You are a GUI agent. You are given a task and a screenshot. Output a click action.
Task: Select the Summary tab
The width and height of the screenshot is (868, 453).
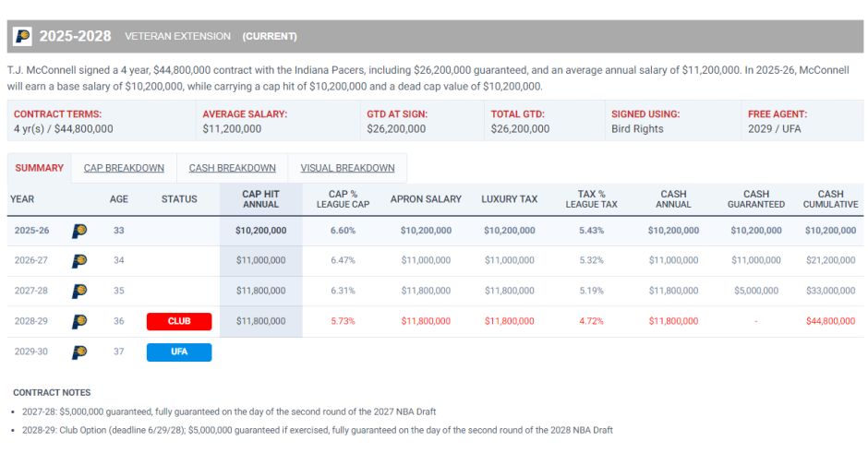(40, 168)
